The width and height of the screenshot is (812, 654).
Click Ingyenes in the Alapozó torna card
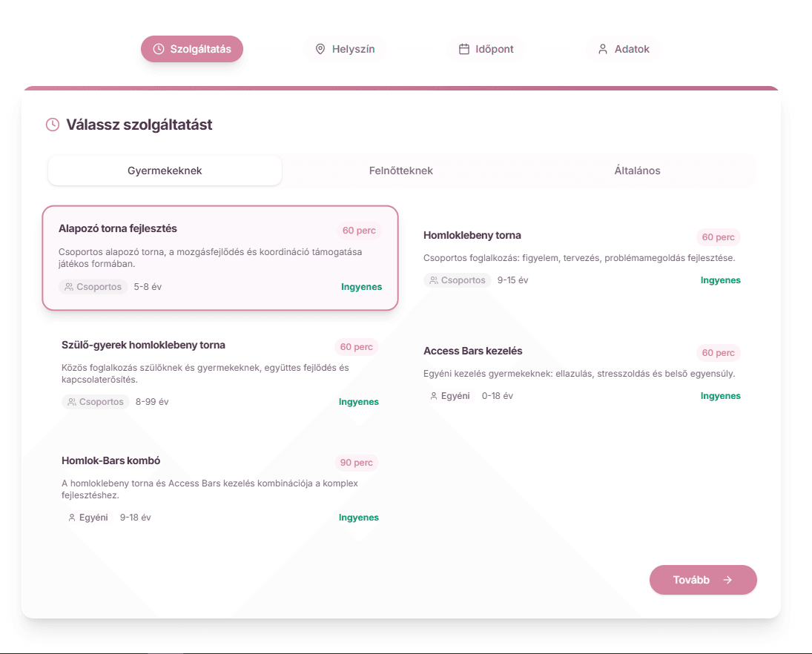(x=361, y=287)
